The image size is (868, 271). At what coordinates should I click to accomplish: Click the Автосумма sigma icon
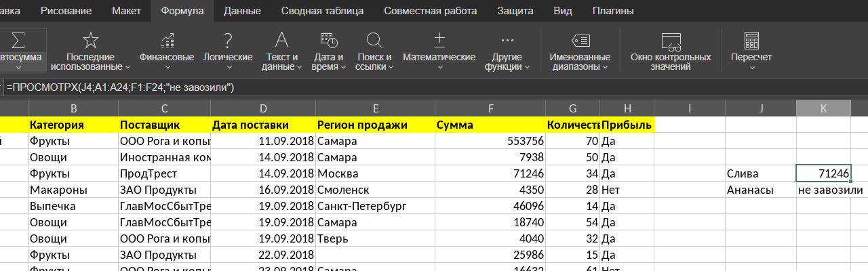tap(19, 39)
